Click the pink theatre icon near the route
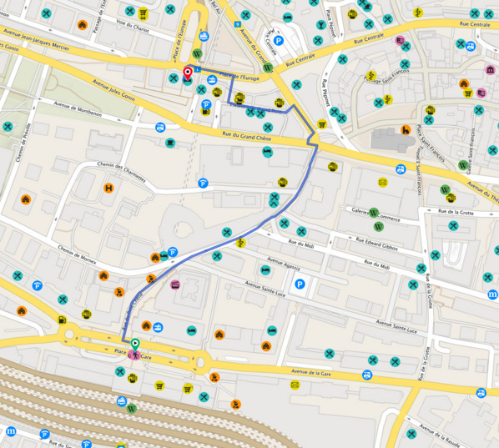 tap(175, 284)
